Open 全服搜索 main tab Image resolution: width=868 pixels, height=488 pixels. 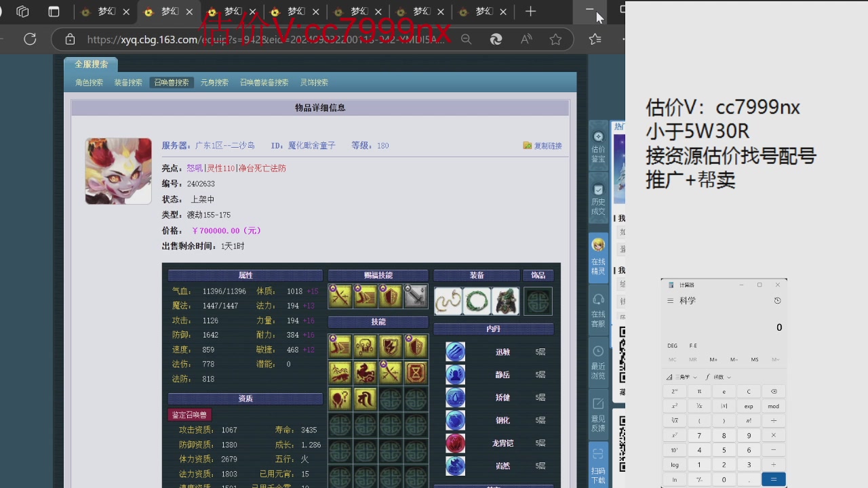pyautogui.click(x=91, y=64)
